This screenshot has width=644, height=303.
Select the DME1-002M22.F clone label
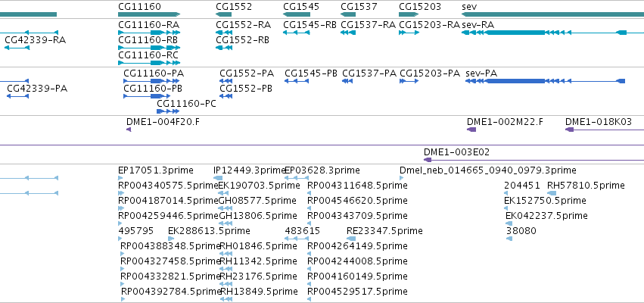pos(506,122)
